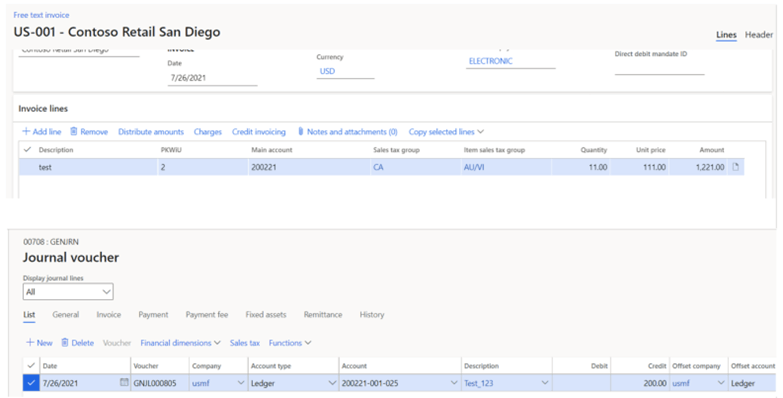The width and height of the screenshot is (783, 398).
Task: Select the Remittance tab
Action: (x=323, y=315)
